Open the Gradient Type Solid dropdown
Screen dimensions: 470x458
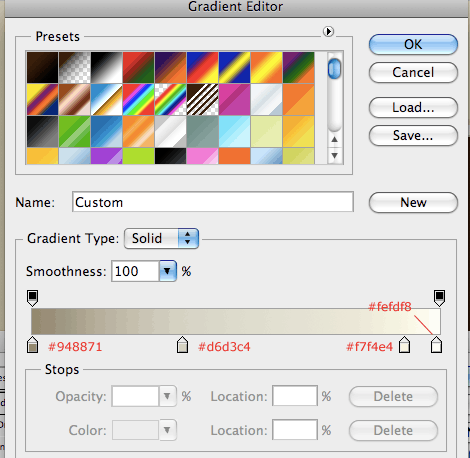click(161, 238)
